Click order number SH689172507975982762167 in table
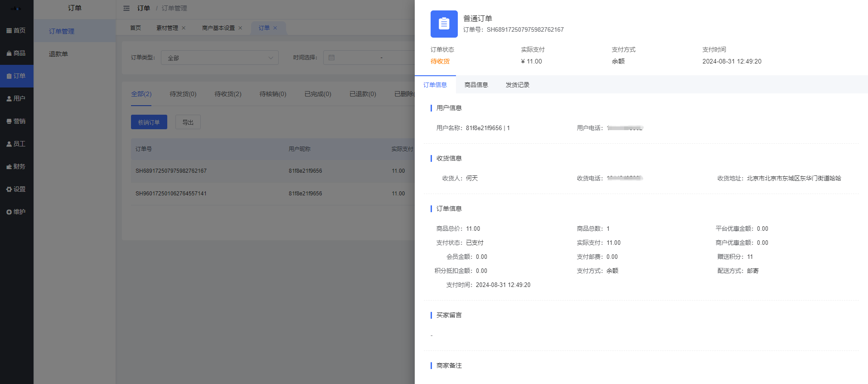This screenshot has height=384, width=868. click(x=171, y=171)
